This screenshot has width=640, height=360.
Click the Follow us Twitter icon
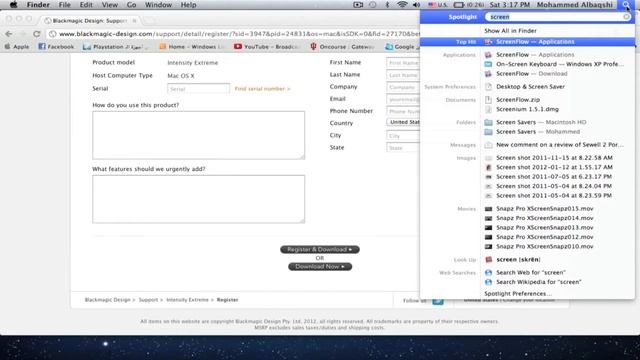coord(438,301)
